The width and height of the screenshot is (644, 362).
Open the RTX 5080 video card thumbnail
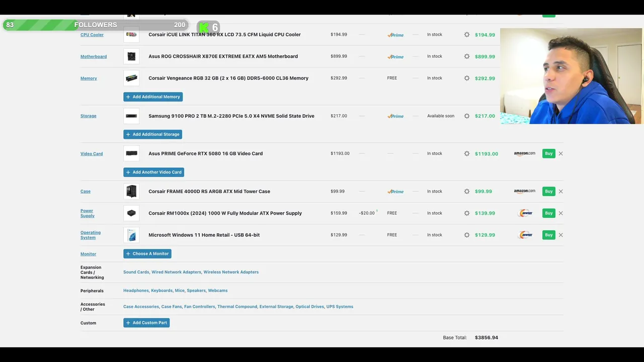click(x=131, y=153)
